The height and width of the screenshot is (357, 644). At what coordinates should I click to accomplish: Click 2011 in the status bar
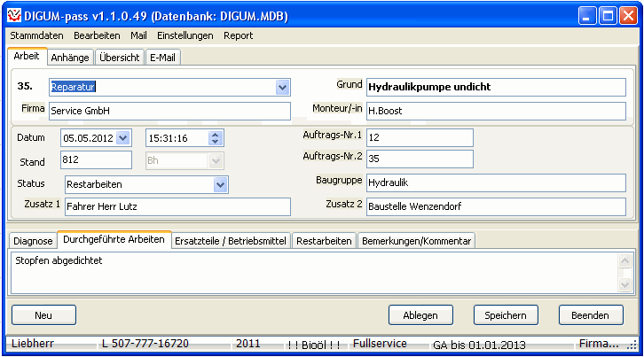[248, 344]
